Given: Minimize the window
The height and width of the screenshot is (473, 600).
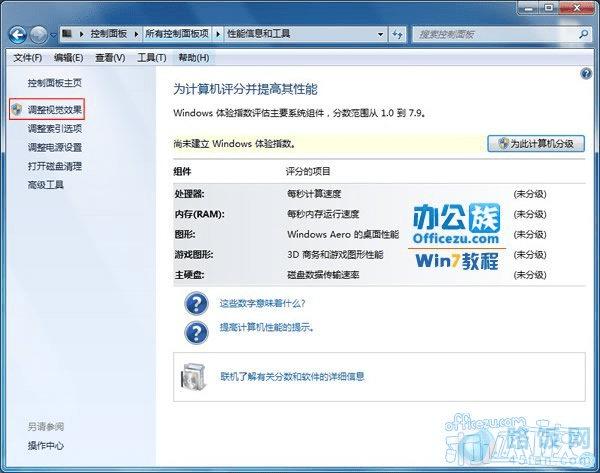Looking at the screenshot, I should [x=529, y=7].
